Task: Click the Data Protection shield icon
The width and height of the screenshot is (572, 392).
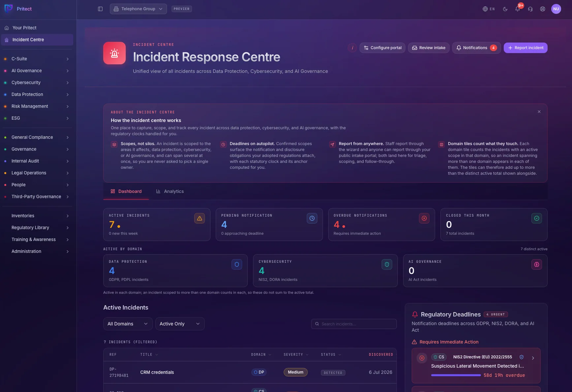Action: click(237, 264)
